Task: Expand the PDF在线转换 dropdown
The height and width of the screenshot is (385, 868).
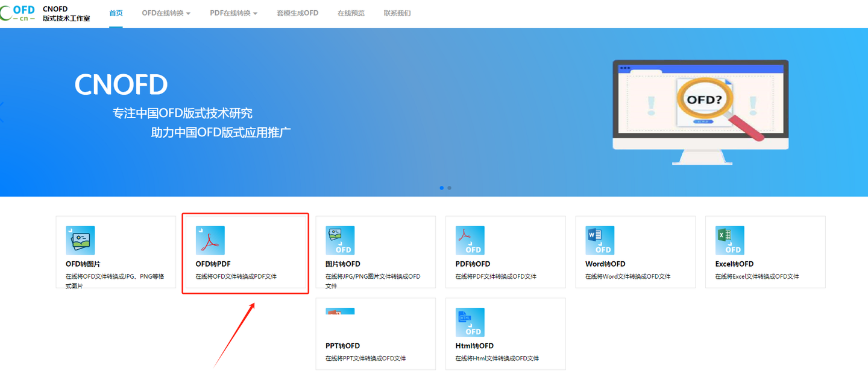Action: tap(230, 12)
